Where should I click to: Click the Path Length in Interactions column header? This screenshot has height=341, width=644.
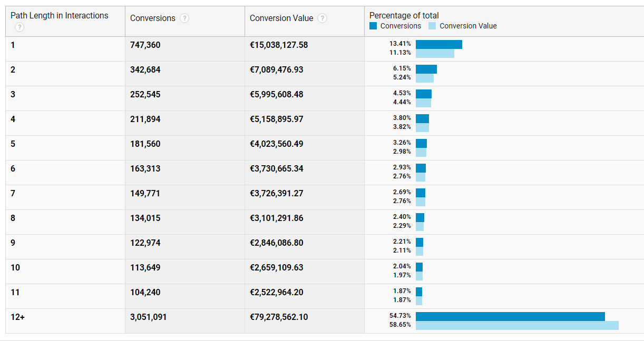pos(59,16)
